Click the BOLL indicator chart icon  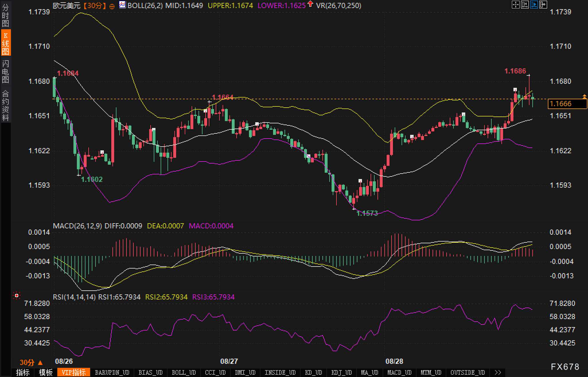(122, 5)
